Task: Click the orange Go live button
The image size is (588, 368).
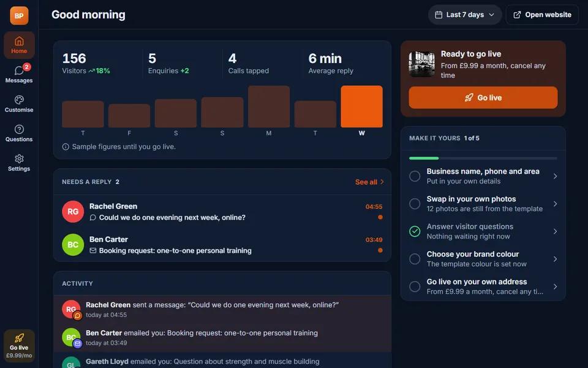Action: (x=483, y=98)
